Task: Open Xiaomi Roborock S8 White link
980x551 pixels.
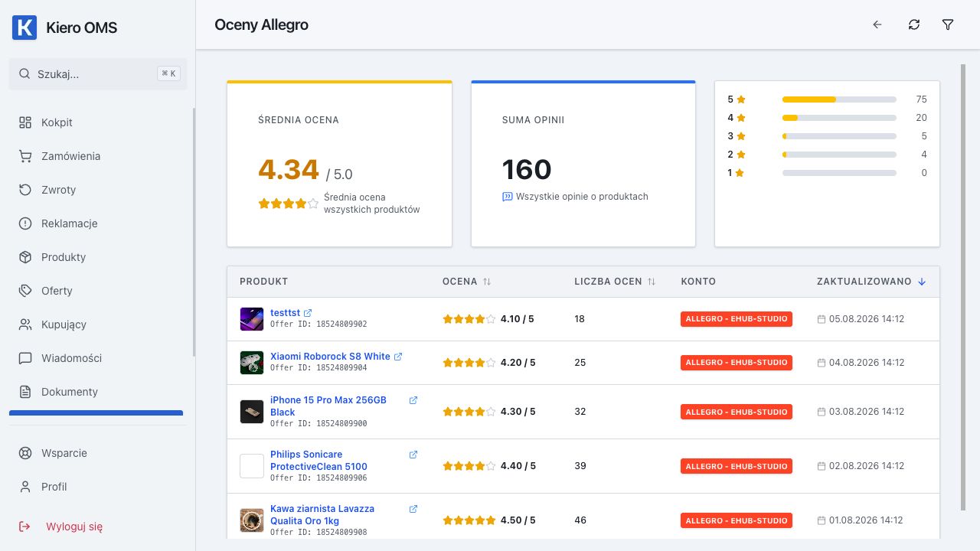Action: pos(330,357)
